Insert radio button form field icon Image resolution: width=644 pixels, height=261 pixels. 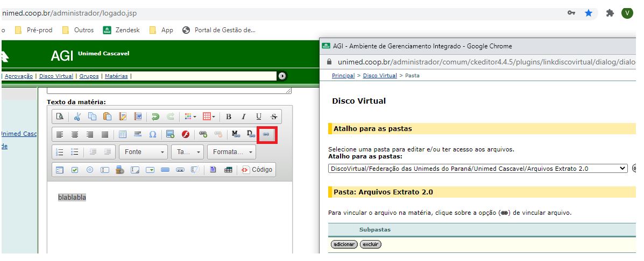[90, 170]
